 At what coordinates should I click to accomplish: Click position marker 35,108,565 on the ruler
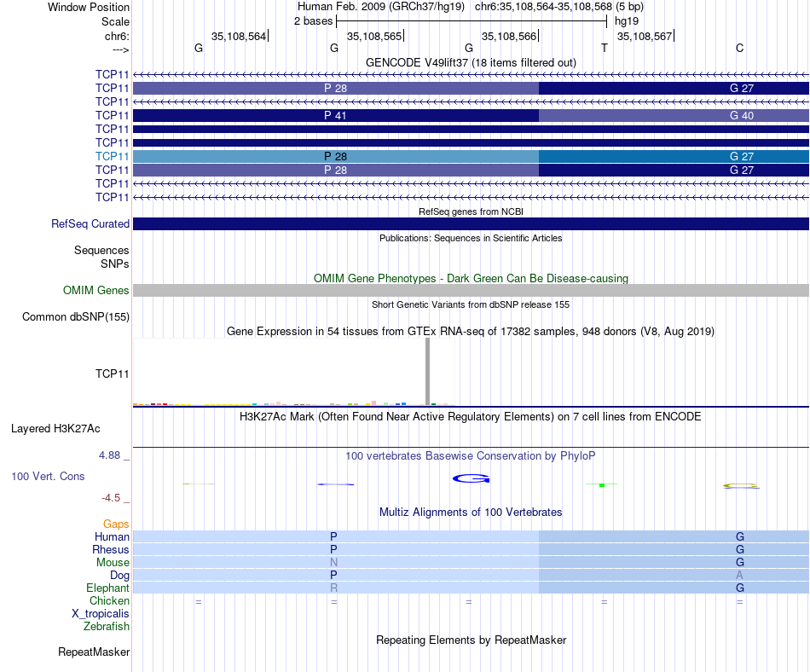point(374,36)
